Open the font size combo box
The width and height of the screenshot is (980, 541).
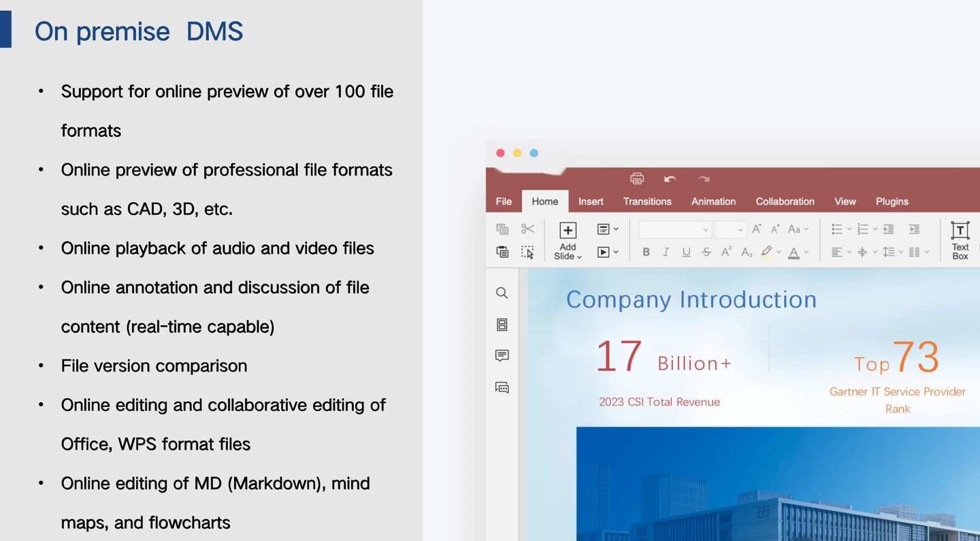(x=730, y=229)
